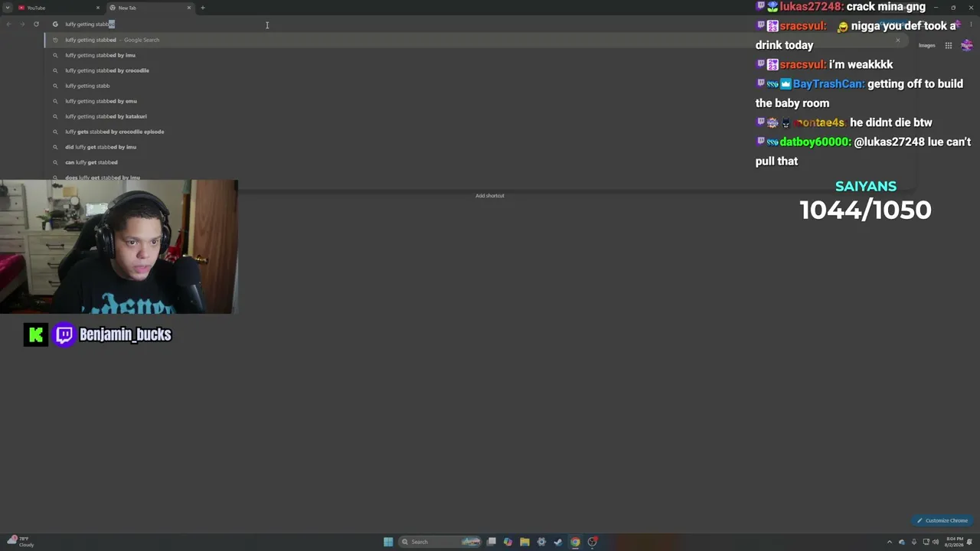
Task: Open a new tab with plus button
Action: pyautogui.click(x=203, y=8)
